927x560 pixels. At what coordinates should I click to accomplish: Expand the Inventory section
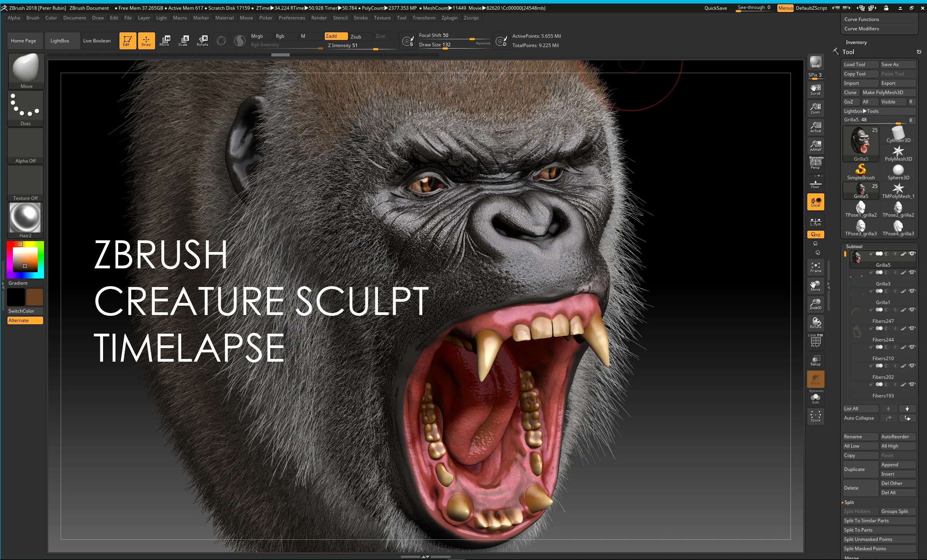tap(856, 42)
